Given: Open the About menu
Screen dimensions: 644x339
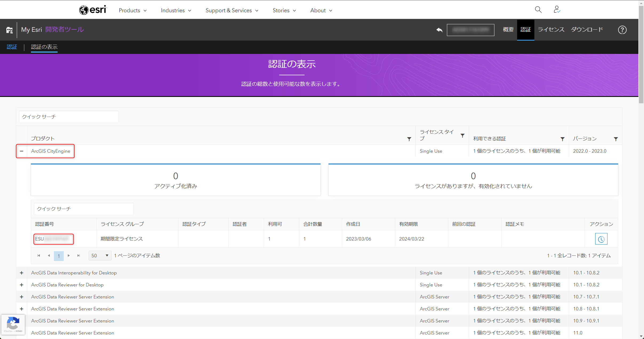Looking at the screenshot, I should coord(321,10).
